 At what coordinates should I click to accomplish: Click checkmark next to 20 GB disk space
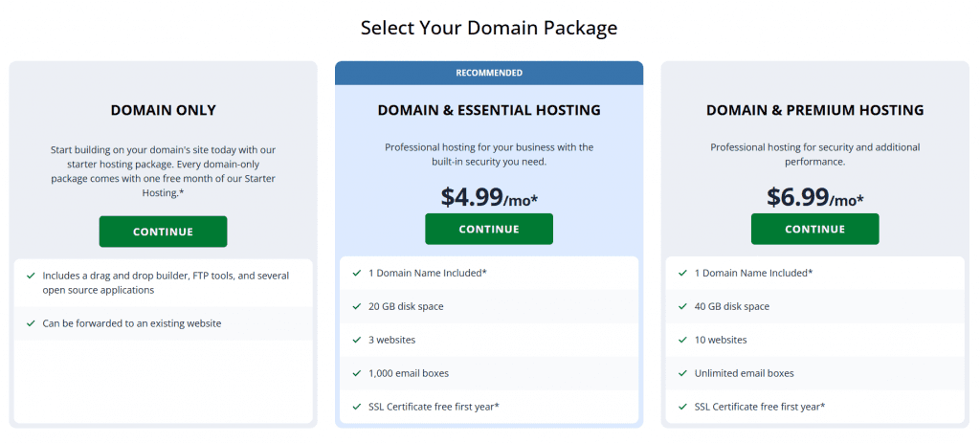tap(357, 307)
